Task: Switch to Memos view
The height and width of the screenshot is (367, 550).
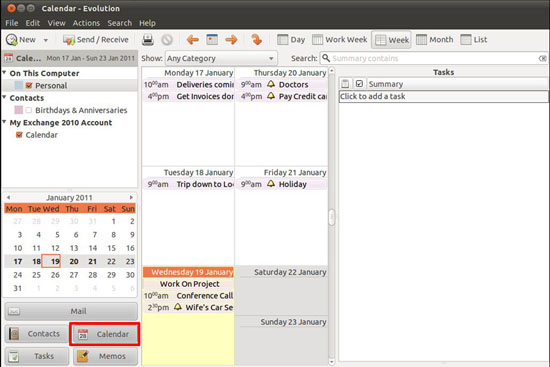Action: click(x=105, y=356)
